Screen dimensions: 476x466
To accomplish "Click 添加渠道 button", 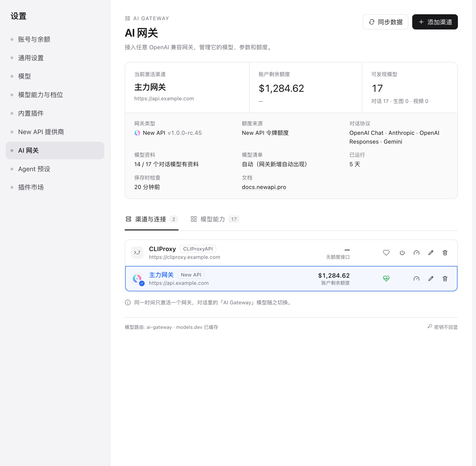I will 435,22.
